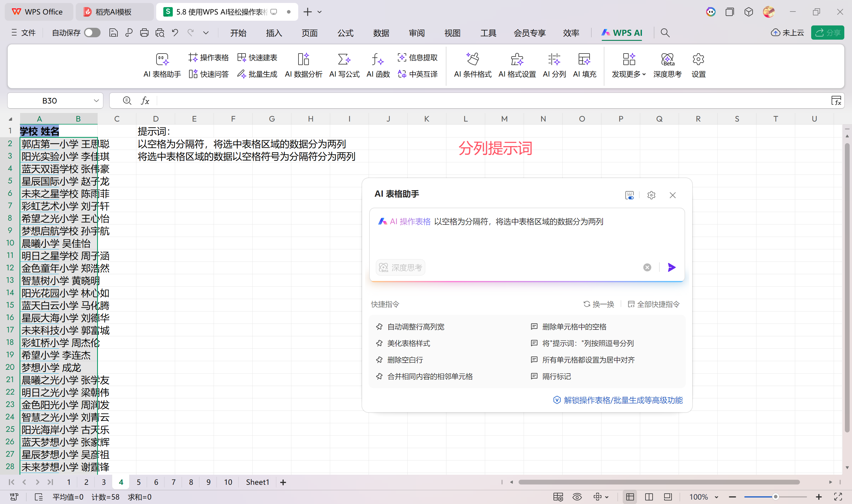852x504 pixels.
Task: Switch to the 开始 ribbon tab
Action: tap(238, 33)
